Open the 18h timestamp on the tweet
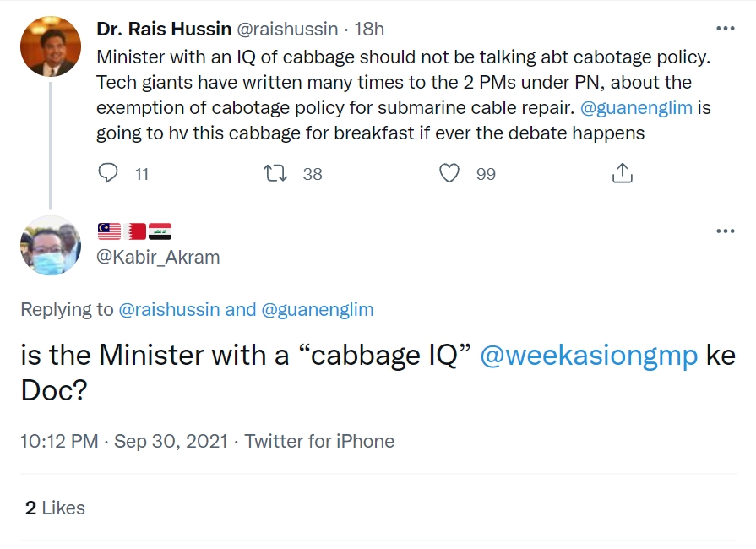 pyautogui.click(x=369, y=29)
